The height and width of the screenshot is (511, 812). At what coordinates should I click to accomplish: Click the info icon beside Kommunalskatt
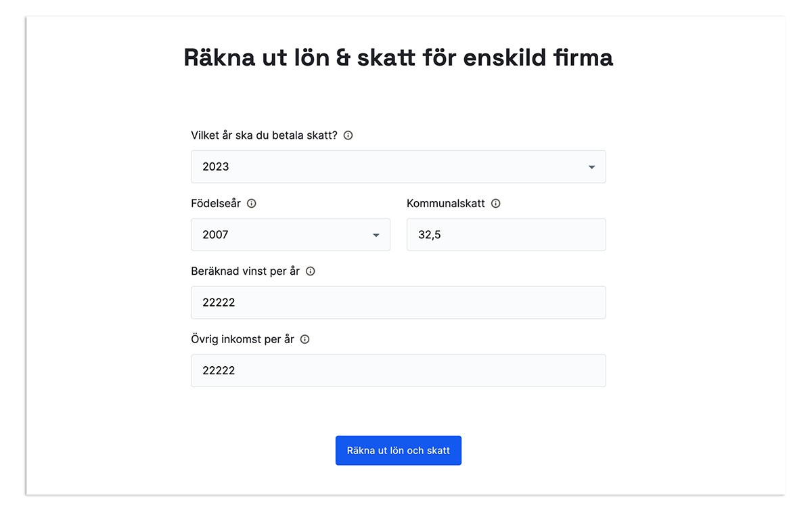click(x=496, y=203)
